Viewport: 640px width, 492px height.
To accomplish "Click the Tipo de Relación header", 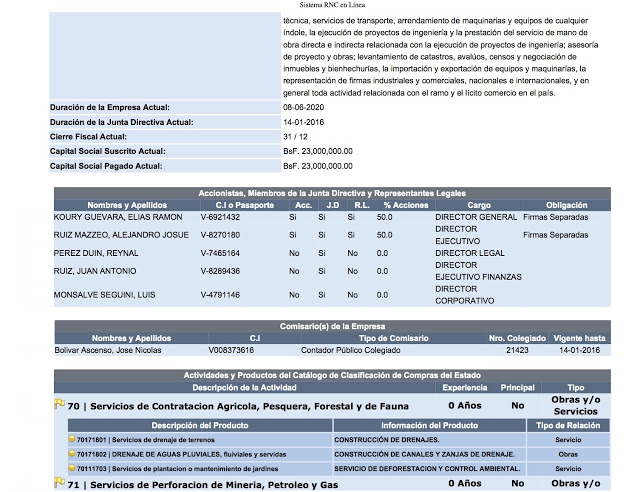I will coord(568,425).
